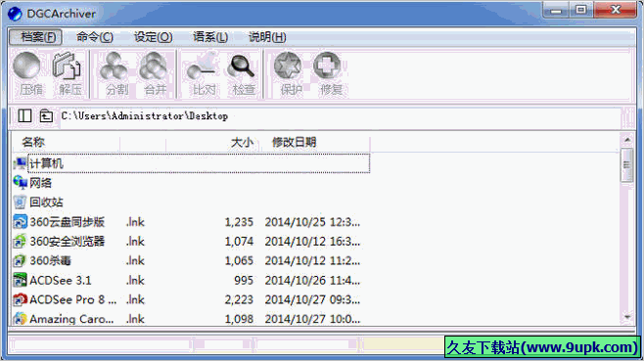Select the 360杀毒 file name
The image size is (644, 361).
[50, 260]
